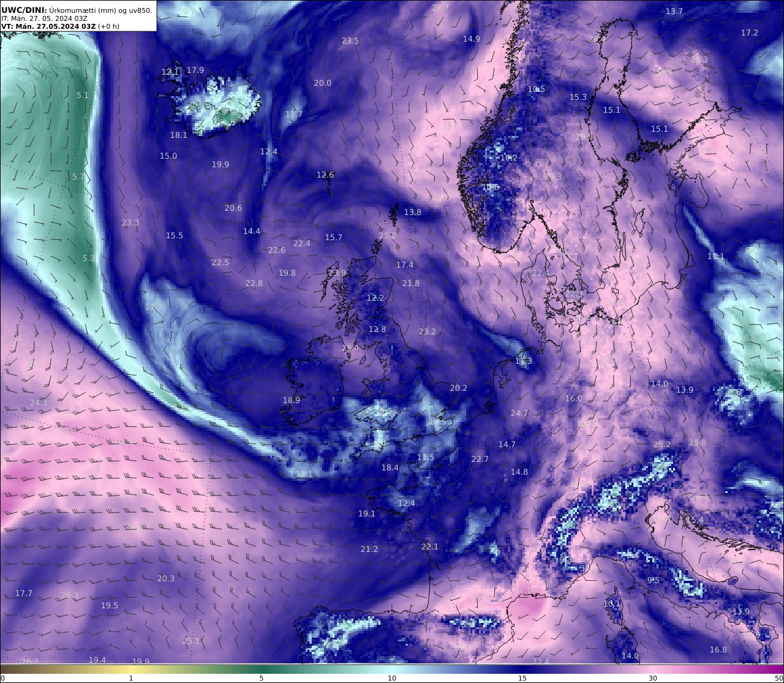This screenshot has width=784, height=683.
Task: Click the 25.8 value on the map
Action: click(697, 442)
